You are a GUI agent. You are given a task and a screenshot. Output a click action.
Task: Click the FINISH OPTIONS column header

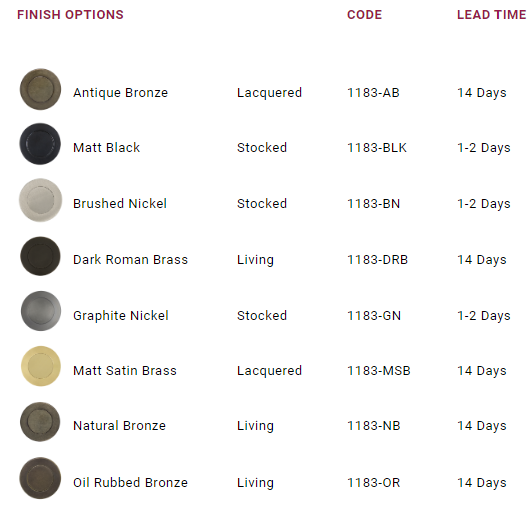click(x=71, y=15)
